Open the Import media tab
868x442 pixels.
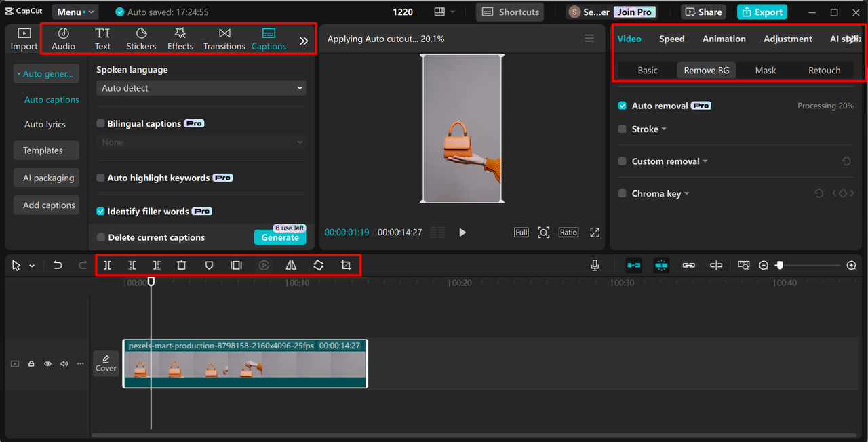[x=24, y=39]
